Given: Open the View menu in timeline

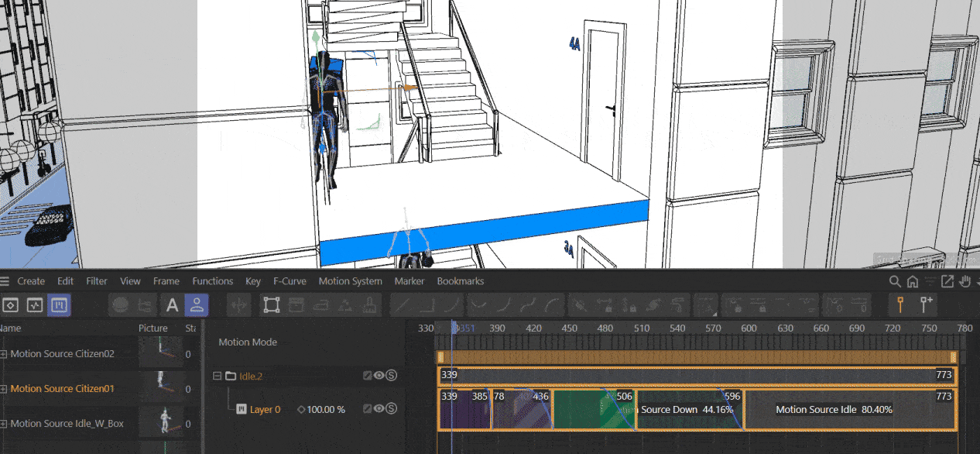Looking at the screenshot, I should 130,281.
